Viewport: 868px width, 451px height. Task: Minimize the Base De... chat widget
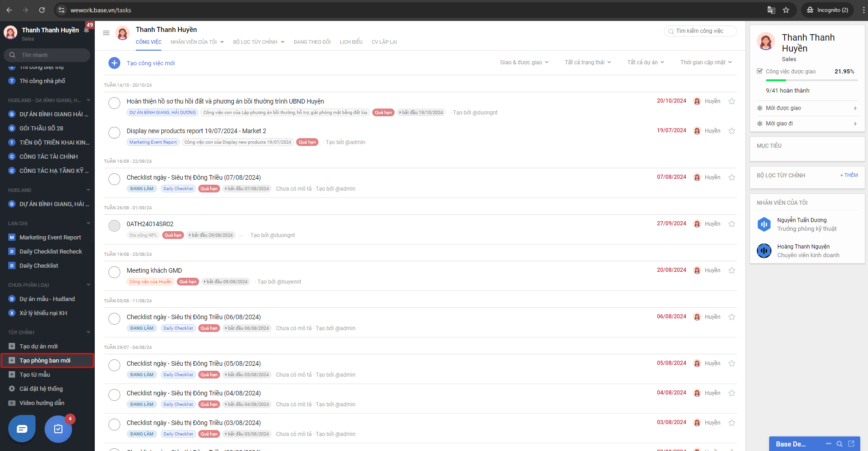pos(828,444)
